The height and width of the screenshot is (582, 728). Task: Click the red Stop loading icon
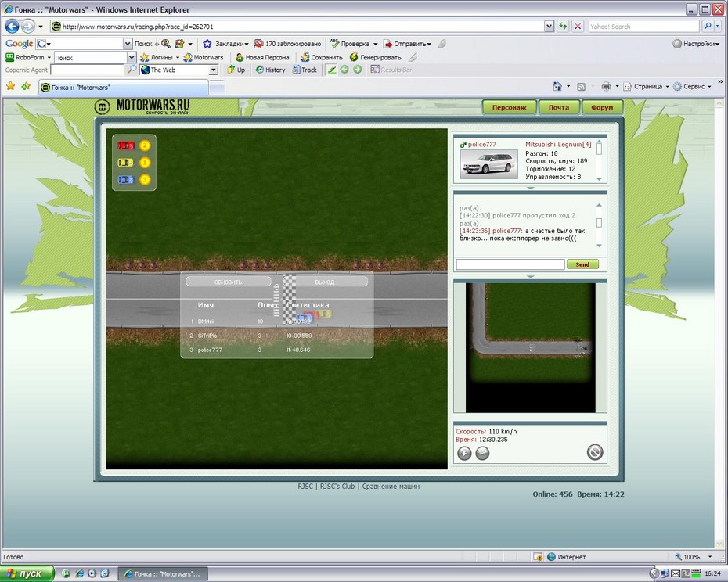(x=578, y=27)
